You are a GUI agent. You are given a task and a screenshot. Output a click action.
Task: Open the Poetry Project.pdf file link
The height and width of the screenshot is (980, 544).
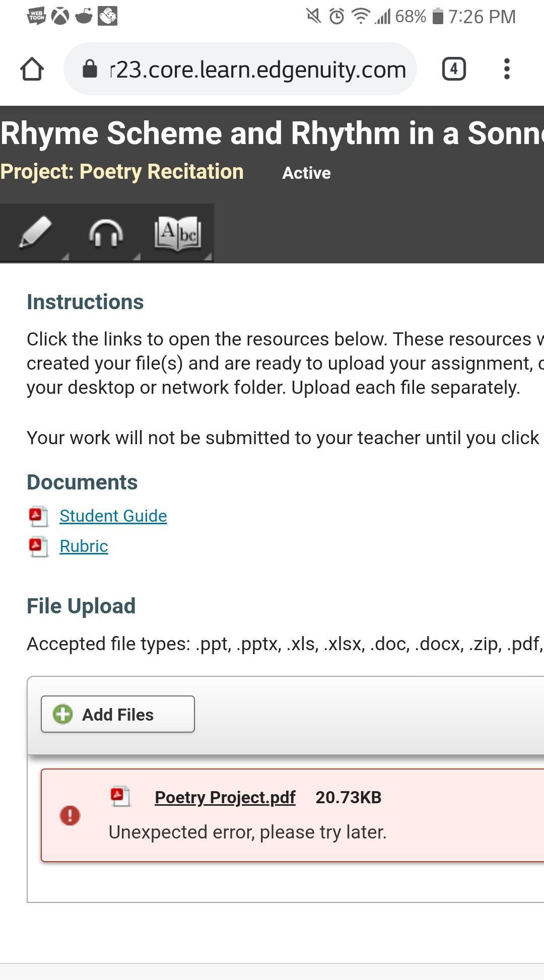pyautogui.click(x=225, y=797)
